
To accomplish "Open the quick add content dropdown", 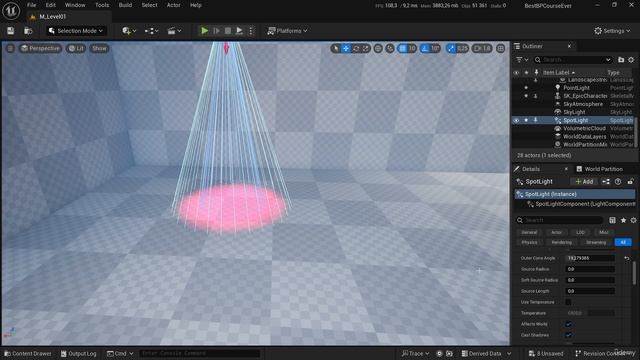I will [x=129, y=31].
